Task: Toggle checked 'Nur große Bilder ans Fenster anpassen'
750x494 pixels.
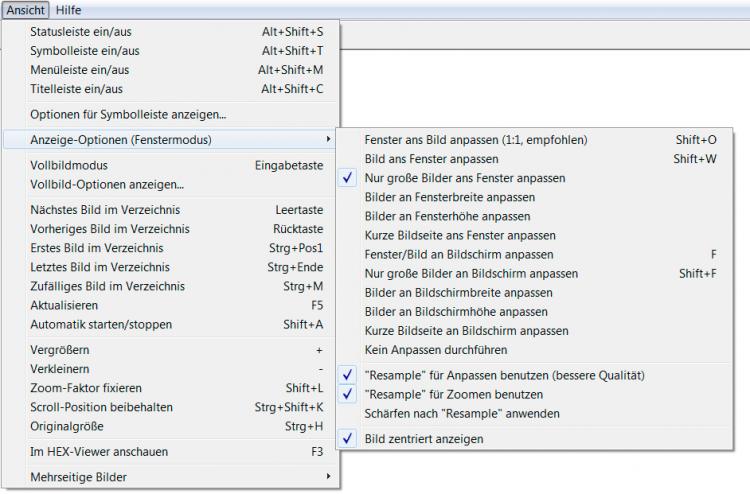Action: pyautogui.click(x=465, y=178)
